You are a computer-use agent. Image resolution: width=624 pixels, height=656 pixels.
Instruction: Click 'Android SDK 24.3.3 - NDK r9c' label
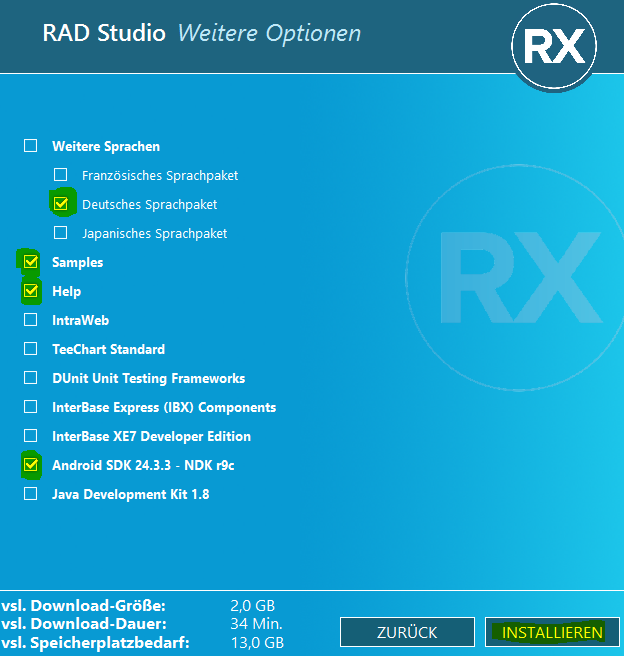(x=143, y=466)
